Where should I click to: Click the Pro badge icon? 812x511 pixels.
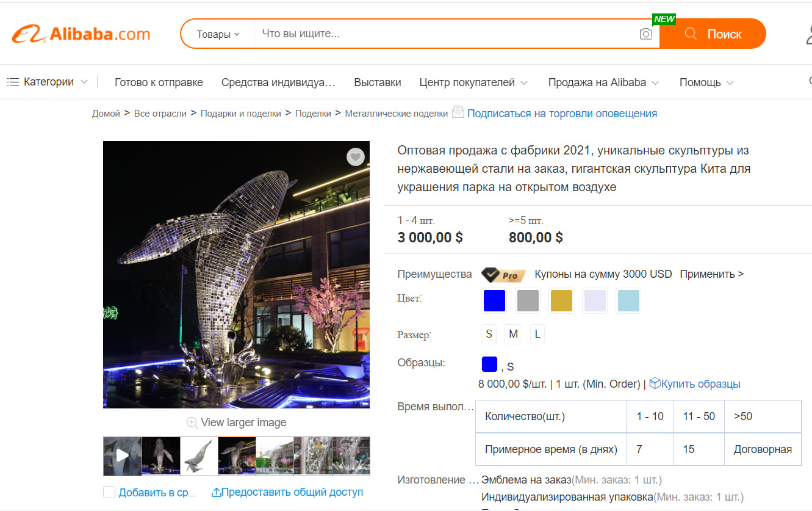pyautogui.click(x=503, y=275)
